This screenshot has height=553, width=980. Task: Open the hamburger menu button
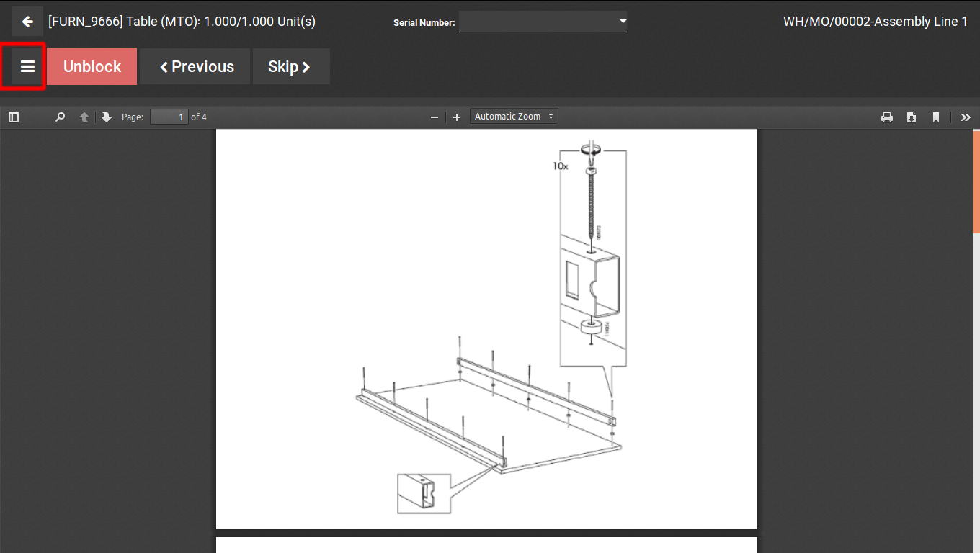(x=27, y=66)
